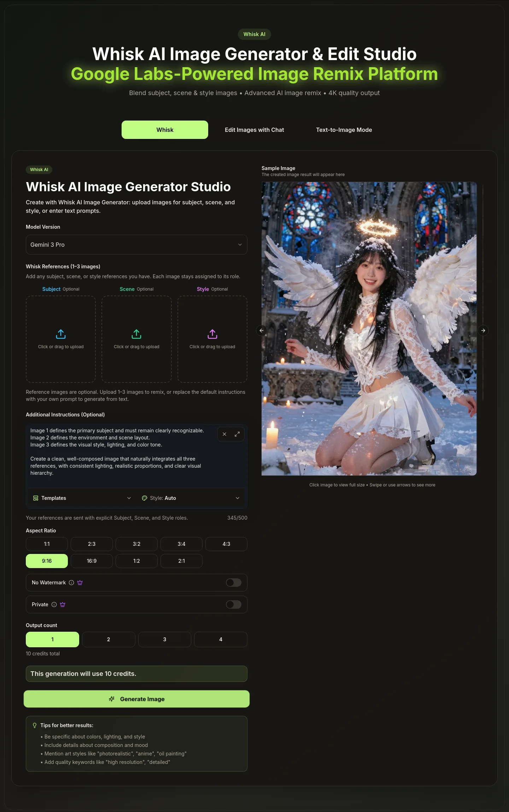Enable the Private switch
The height and width of the screenshot is (812, 509).
pyautogui.click(x=234, y=604)
